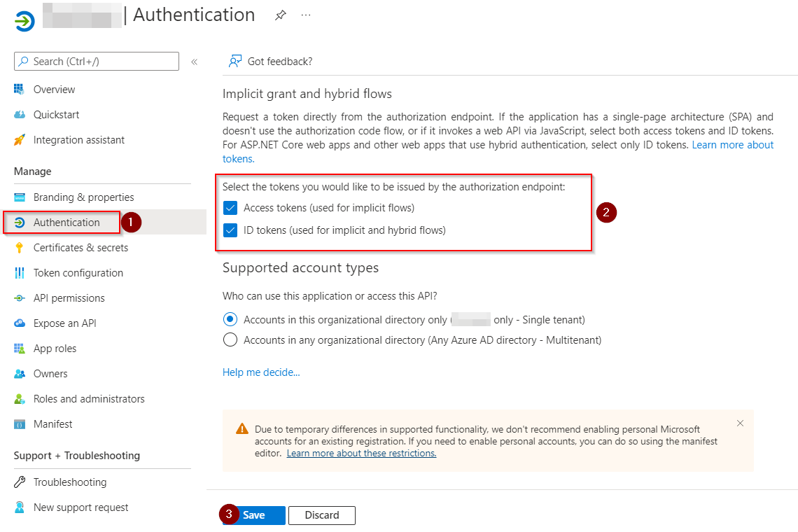Click the Got feedback icon
The image size is (798, 532).
tap(235, 62)
